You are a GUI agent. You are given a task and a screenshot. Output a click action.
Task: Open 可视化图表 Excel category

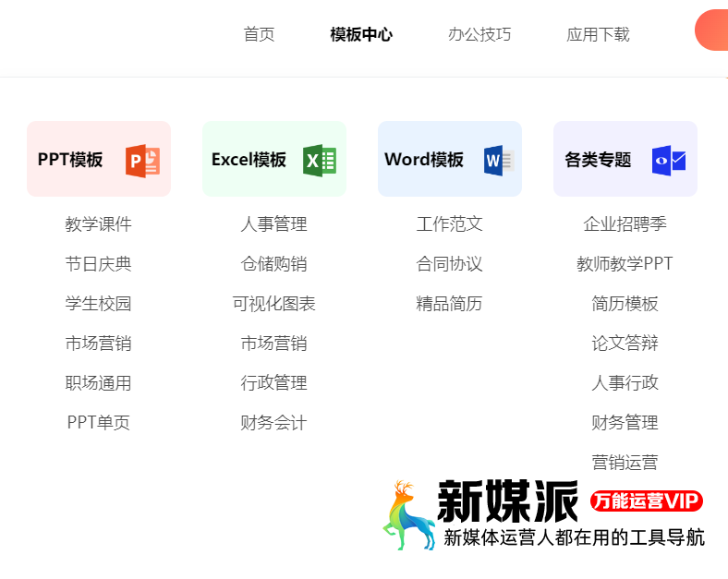pos(274,304)
